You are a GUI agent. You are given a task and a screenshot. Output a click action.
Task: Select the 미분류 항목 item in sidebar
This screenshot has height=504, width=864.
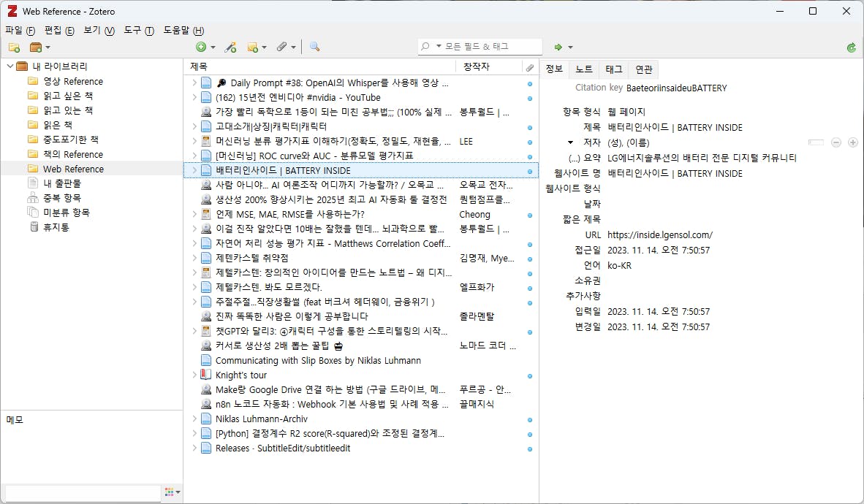click(66, 213)
